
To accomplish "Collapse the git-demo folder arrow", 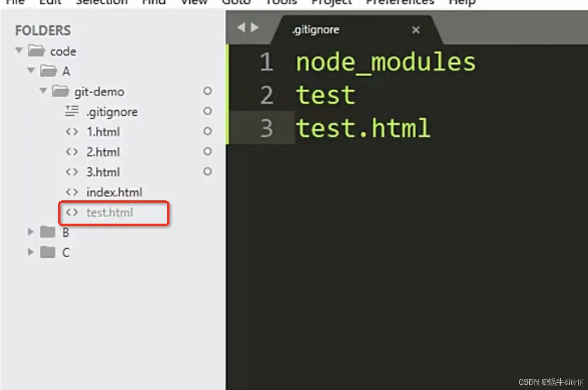I will [43, 91].
